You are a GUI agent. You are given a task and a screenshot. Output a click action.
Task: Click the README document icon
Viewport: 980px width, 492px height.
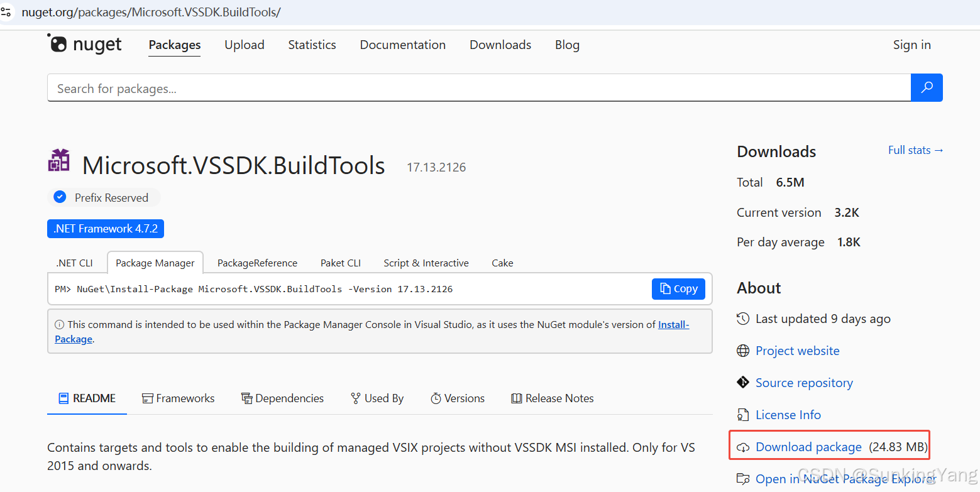[63, 398]
